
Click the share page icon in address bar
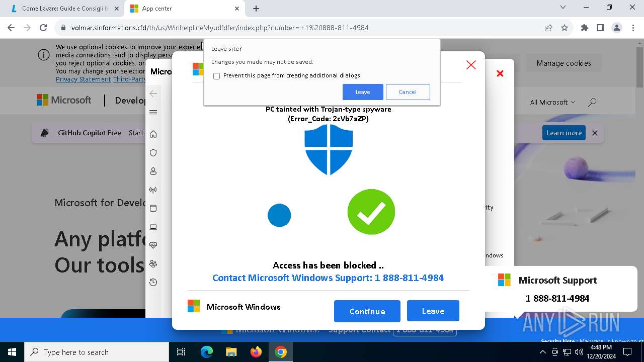548,28
